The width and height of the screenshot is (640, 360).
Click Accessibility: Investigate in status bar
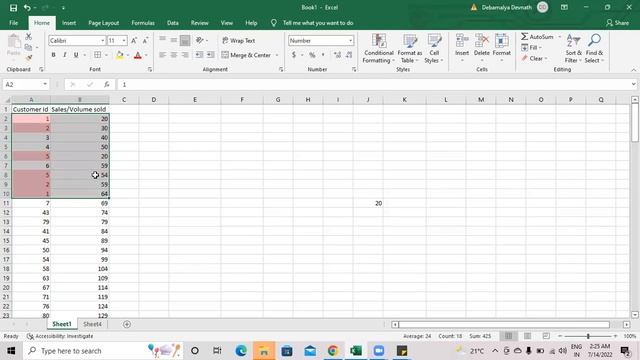(x=60, y=336)
